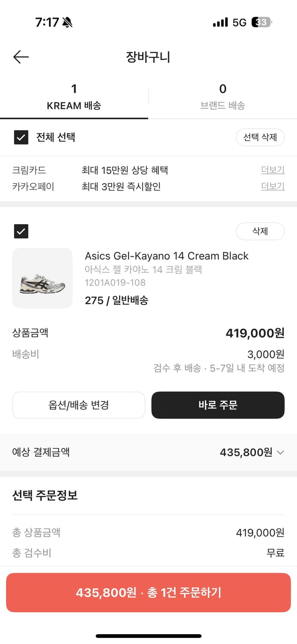Click the 옵션/배송 변경 button
297x644 pixels.
tap(79, 405)
